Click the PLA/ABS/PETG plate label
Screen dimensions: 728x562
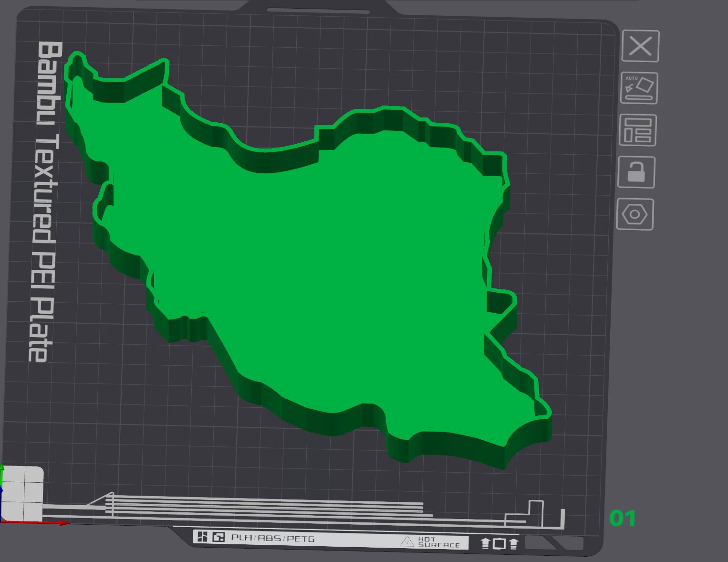273,538
